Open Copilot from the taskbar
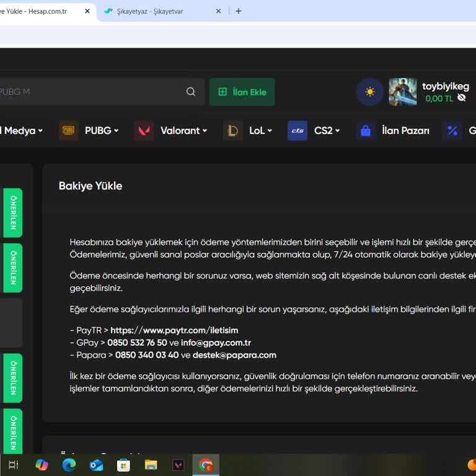 tap(42, 465)
